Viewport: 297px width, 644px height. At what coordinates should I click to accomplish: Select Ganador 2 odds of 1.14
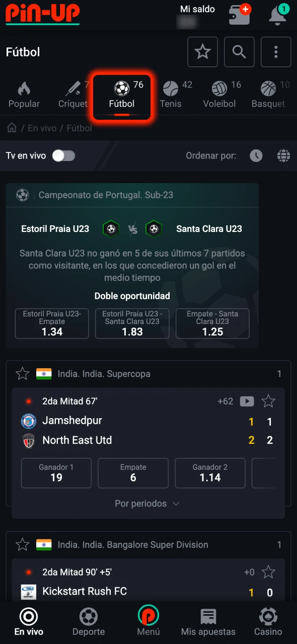210,473
